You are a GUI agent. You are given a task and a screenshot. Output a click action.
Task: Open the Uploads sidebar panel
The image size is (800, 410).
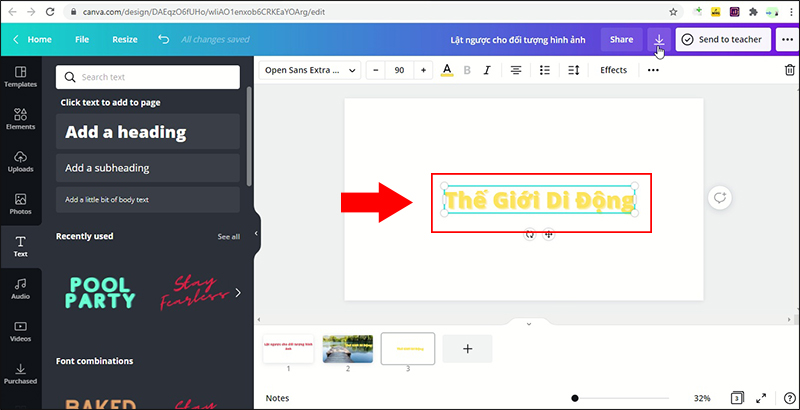pos(20,161)
